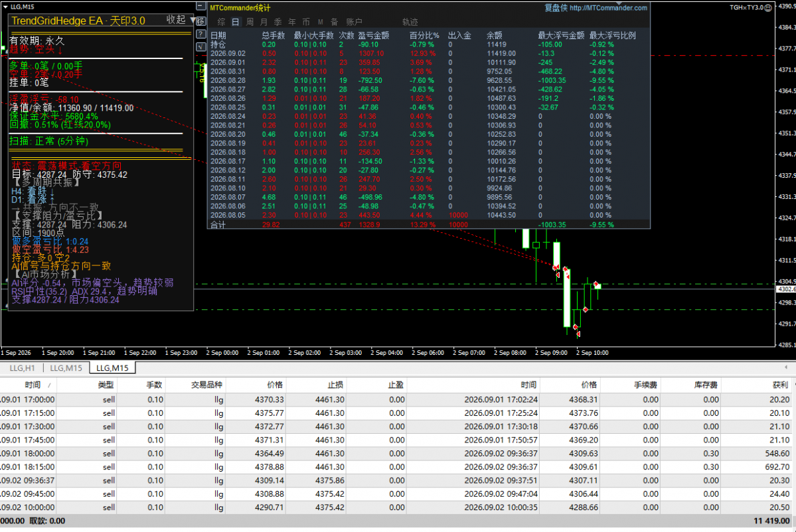Screen dimensions: 796x532
Task: Open the LLG,H1 chart tab
Action: click(x=23, y=367)
